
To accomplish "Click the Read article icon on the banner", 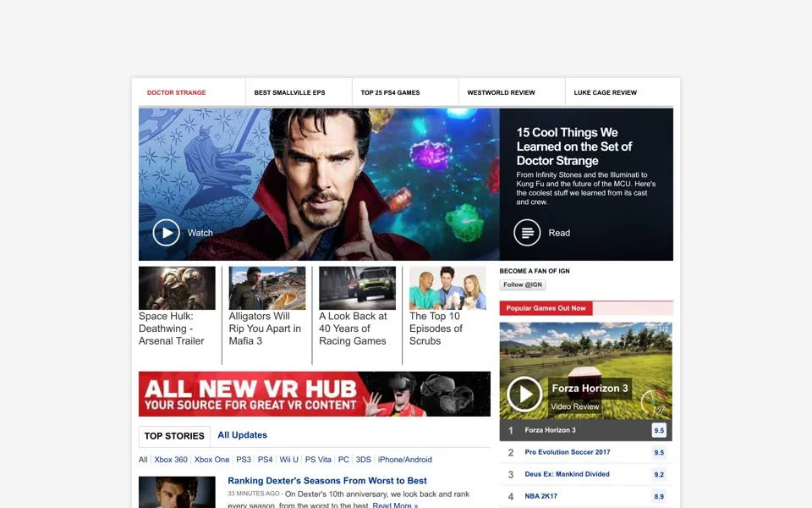I will click(527, 233).
